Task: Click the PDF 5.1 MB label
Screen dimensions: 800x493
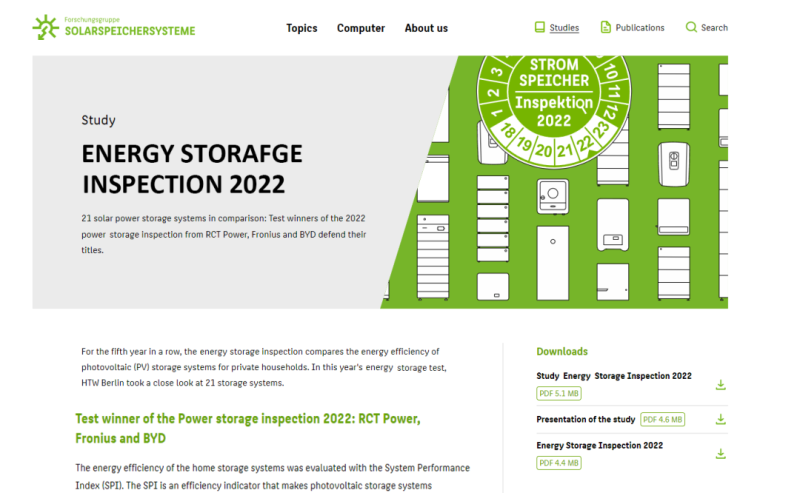Action: point(559,394)
